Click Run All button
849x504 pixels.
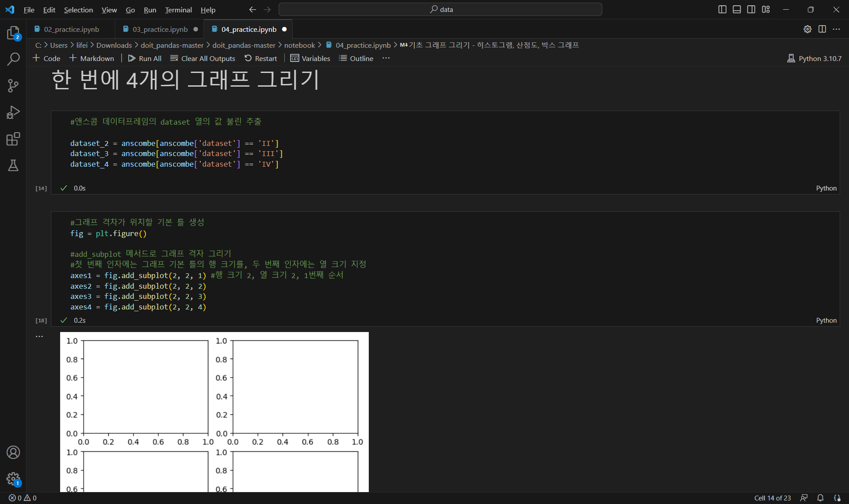145,58
